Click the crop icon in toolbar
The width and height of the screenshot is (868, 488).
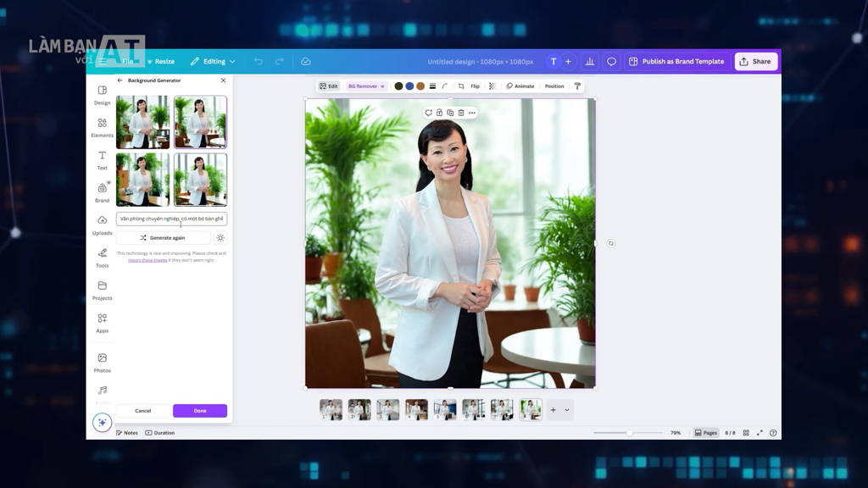(x=461, y=86)
